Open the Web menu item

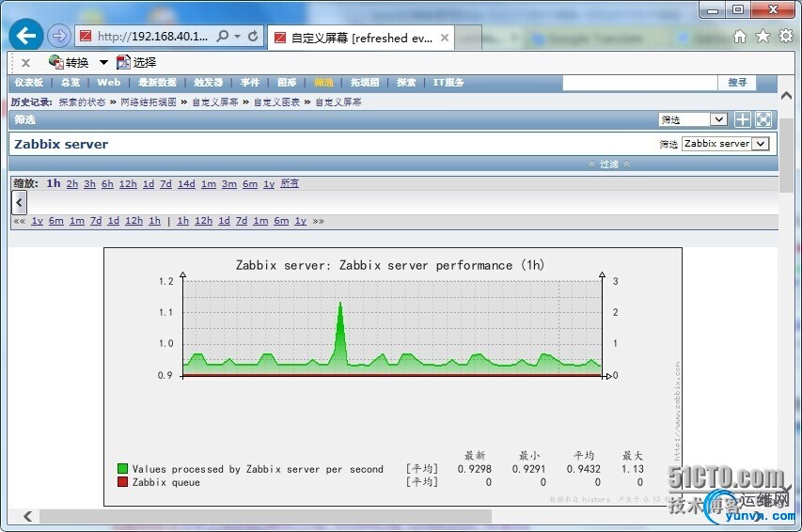[108, 83]
